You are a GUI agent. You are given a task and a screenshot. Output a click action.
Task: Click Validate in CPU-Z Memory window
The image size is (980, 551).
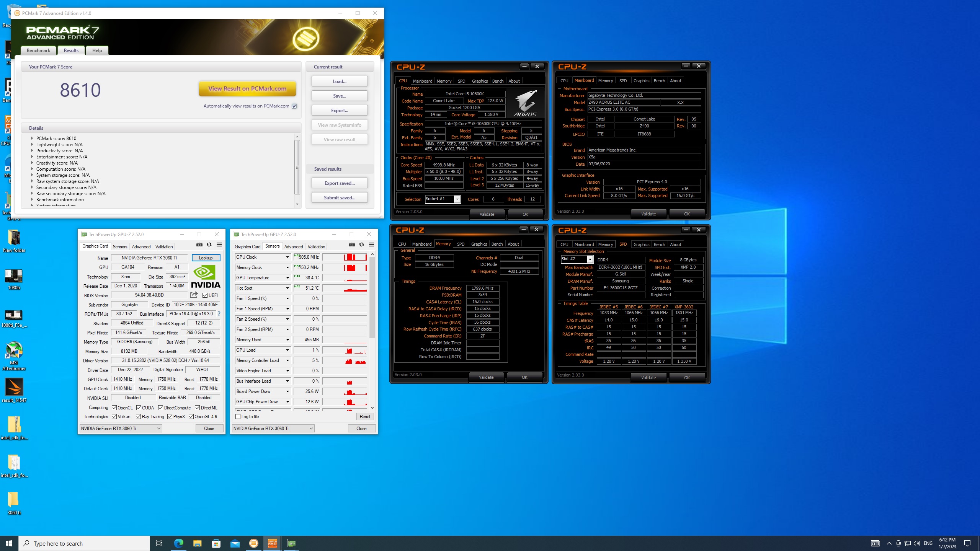[486, 377]
